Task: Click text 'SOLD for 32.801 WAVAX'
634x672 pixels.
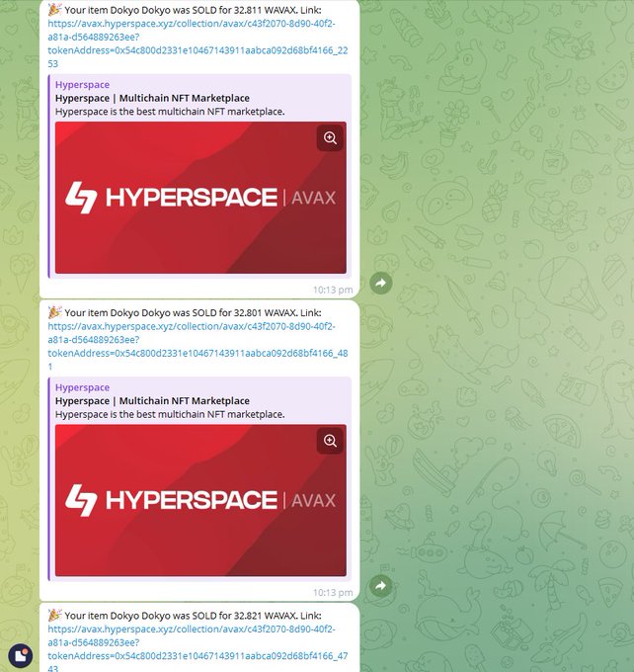Action: (x=244, y=313)
